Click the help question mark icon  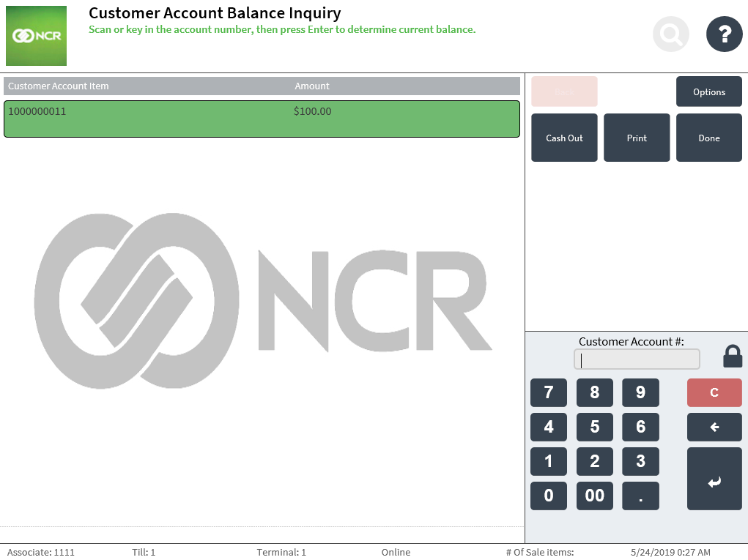724,34
